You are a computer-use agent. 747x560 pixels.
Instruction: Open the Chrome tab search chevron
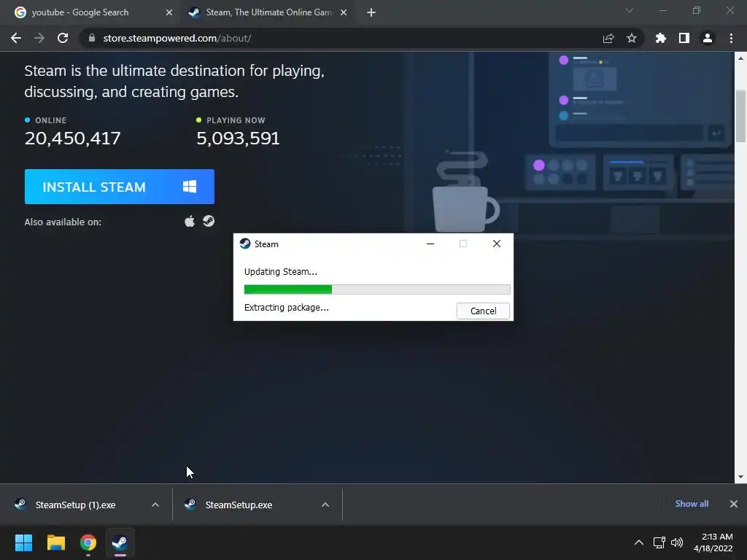point(630,10)
